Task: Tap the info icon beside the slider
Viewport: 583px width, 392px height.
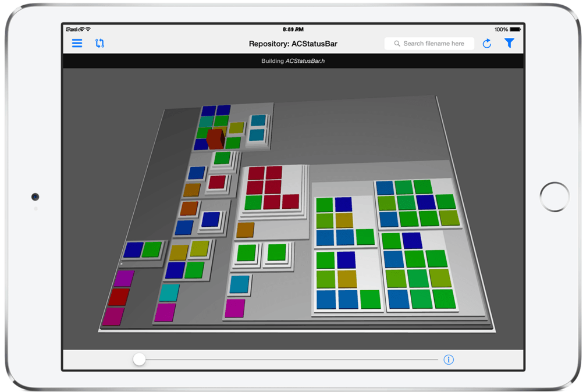Action: tap(449, 359)
